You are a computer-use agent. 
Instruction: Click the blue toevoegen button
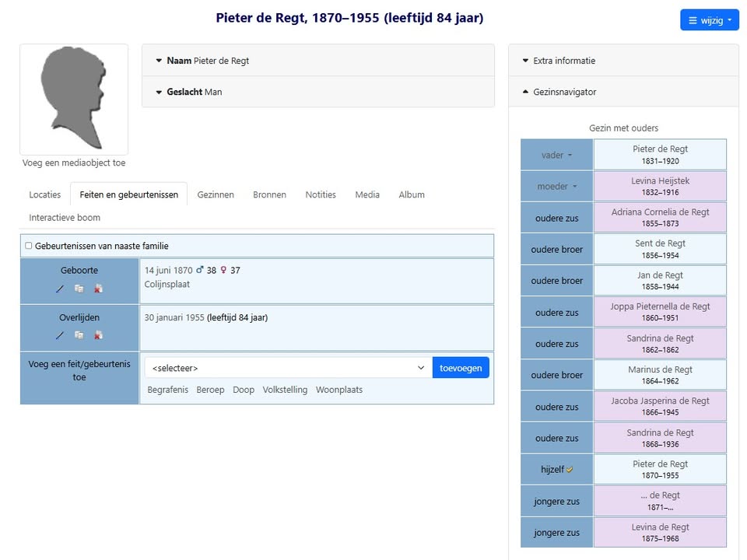(x=460, y=368)
